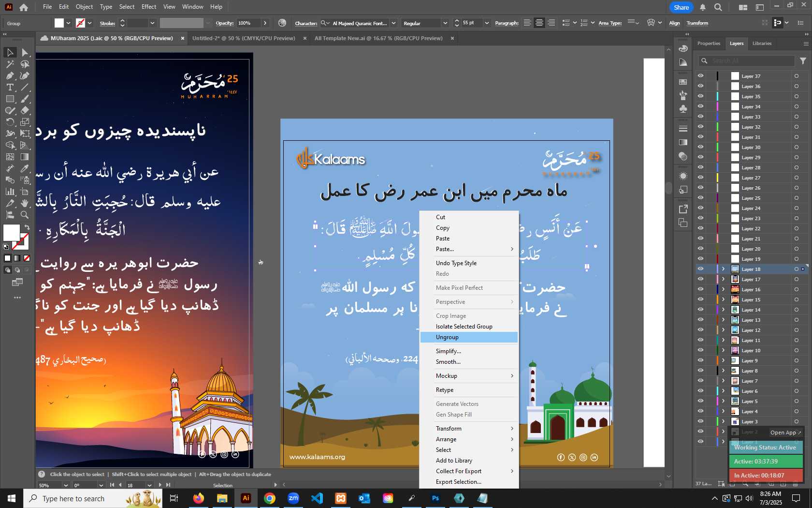This screenshot has height=508, width=812.
Task: Click the stroke color swatch in control bar
Action: pos(80,23)
